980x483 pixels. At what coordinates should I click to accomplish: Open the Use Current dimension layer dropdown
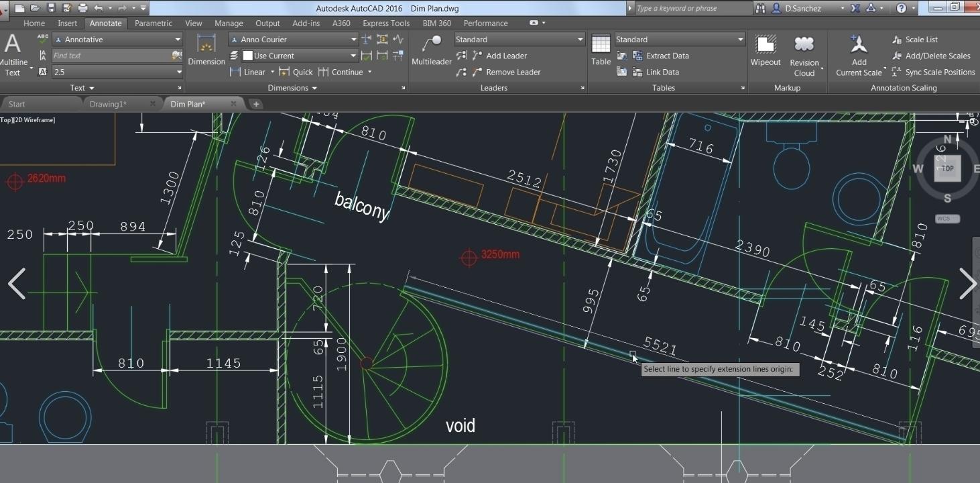coord(353,56)
